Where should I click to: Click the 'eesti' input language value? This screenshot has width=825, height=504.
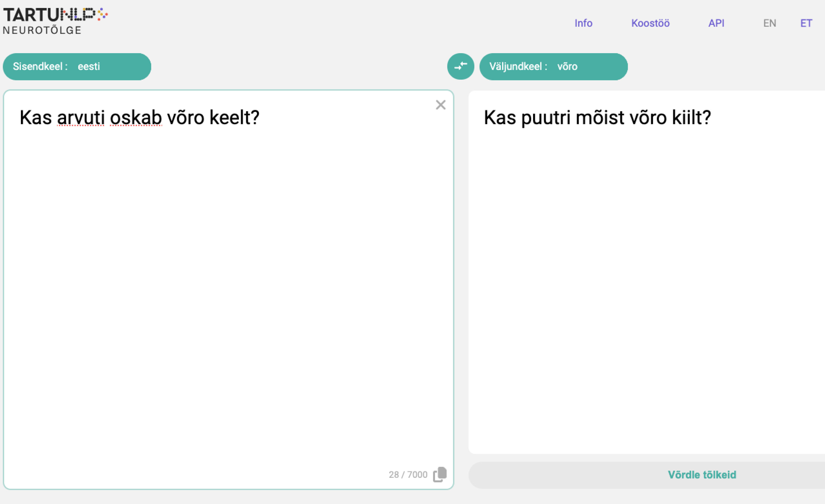click(x=89, y=66)
